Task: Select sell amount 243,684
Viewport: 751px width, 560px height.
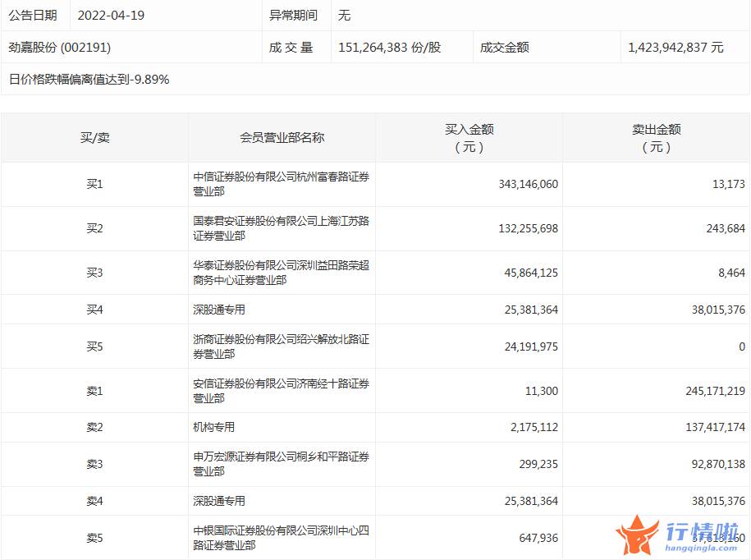Action: pos(726,228)
